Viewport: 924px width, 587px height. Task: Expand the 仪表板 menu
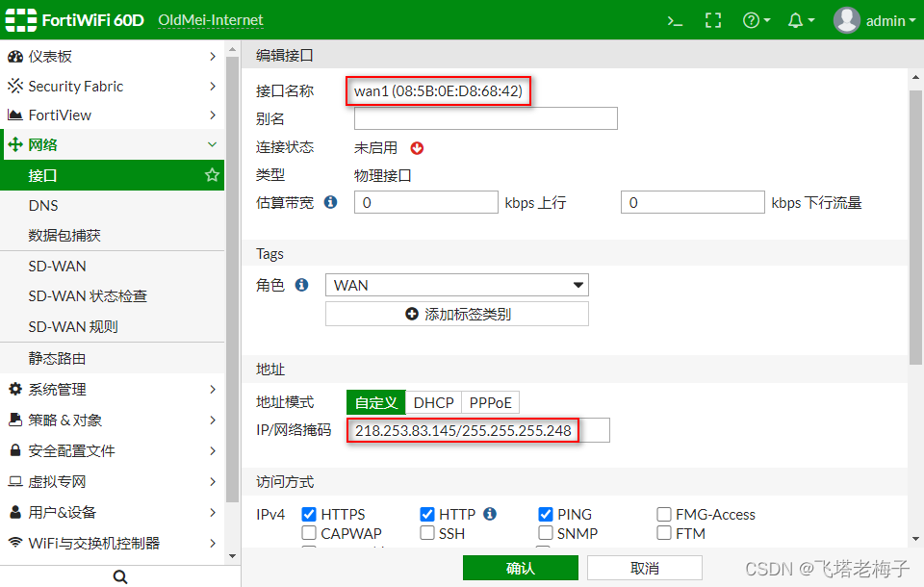213,57
